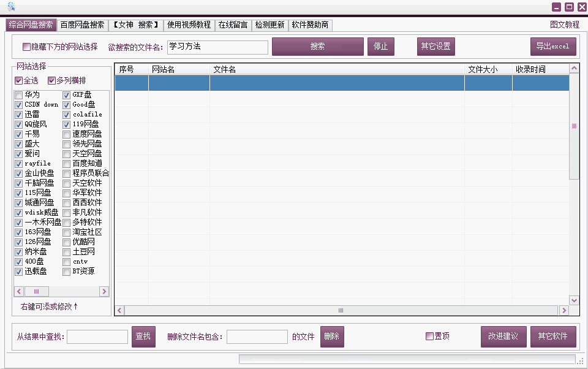Image resolution: width=588 pixels, height=369 pixels.
Task: Click the application icon in title bar
Action: pyautogui.click(x=10, y=6)
